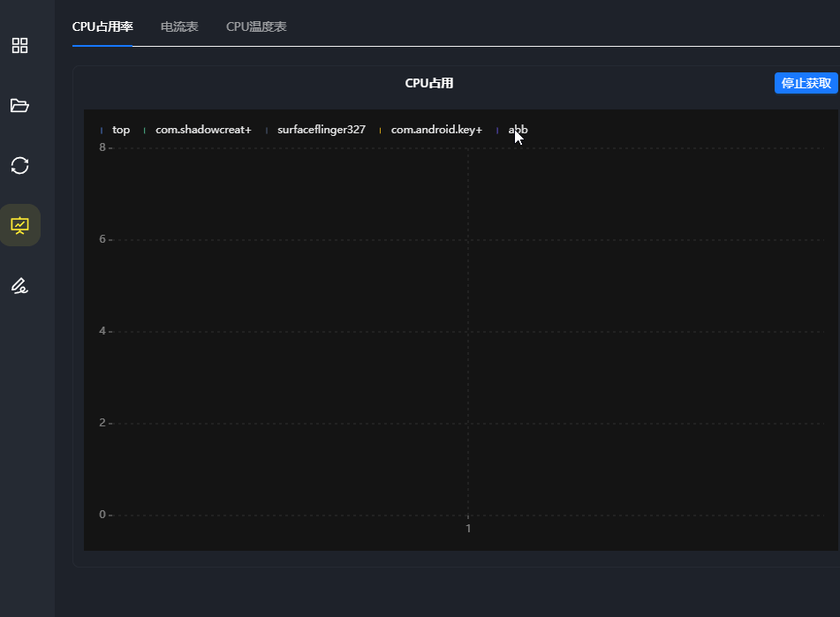Click the 停止获取 button
The image size is (840, 617).
coord(805,82)
